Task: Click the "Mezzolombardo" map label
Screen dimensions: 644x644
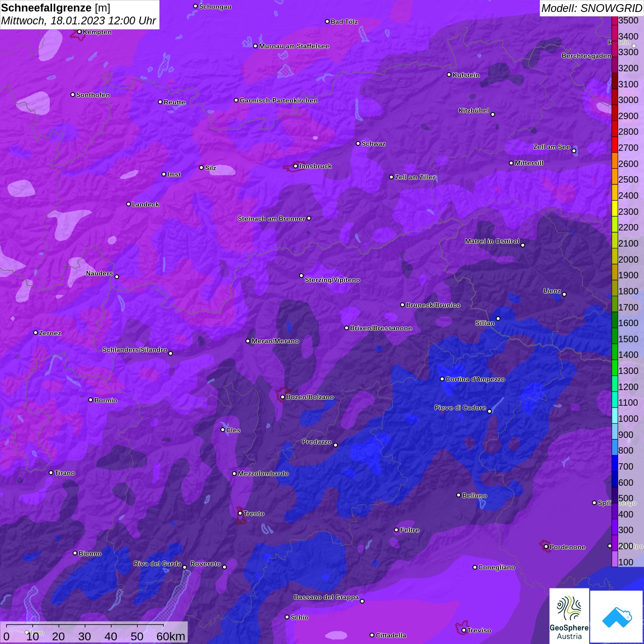Action: point(263,473)
